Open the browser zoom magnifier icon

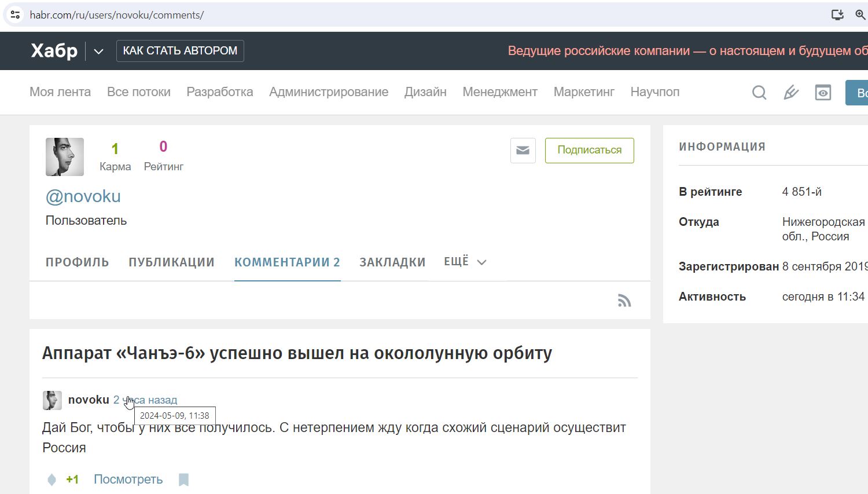(x=860, y=14)
